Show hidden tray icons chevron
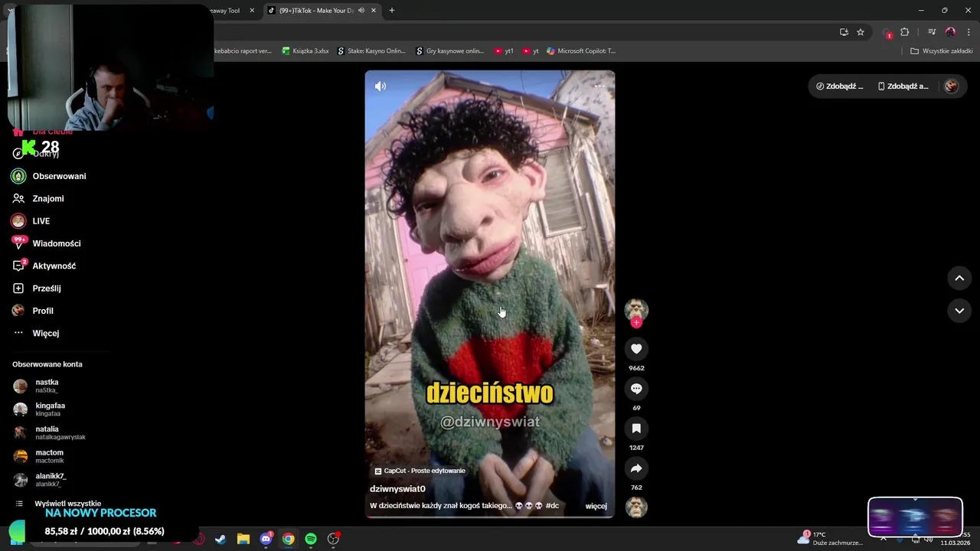Viewport: 980px width, 551px height. 883,539
